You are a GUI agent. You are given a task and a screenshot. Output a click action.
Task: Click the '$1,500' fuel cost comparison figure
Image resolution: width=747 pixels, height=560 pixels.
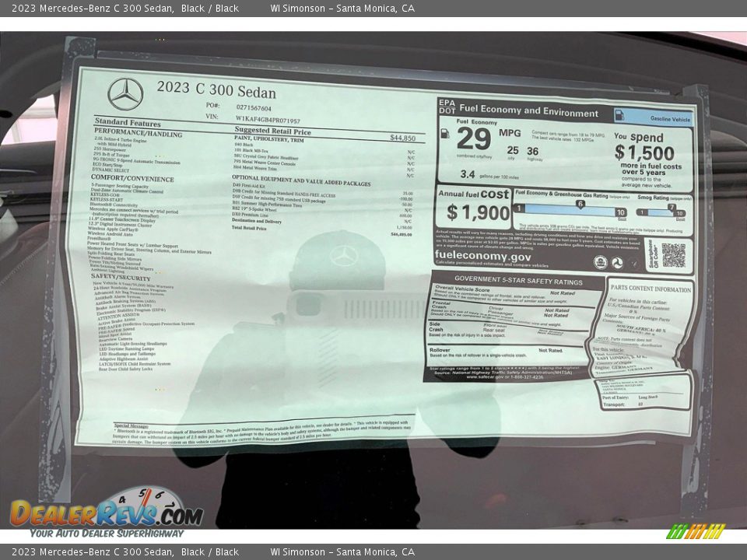pyautogui.click(x=644, y=152)
